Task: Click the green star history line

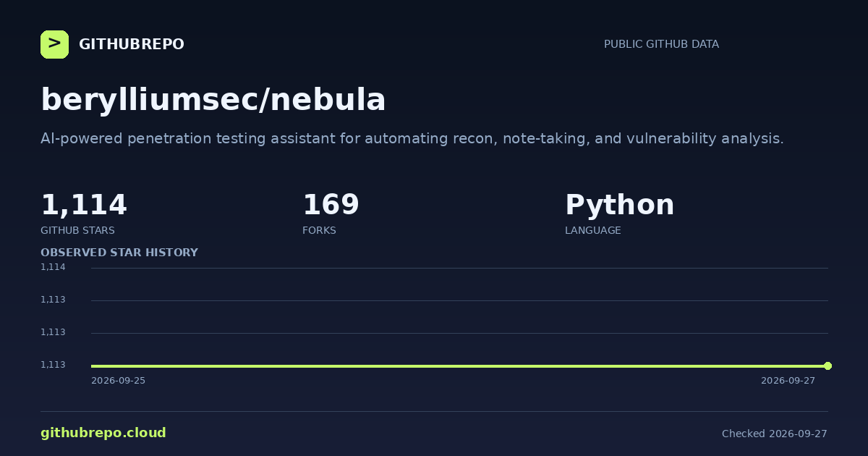Action: (x=459, y=366)
